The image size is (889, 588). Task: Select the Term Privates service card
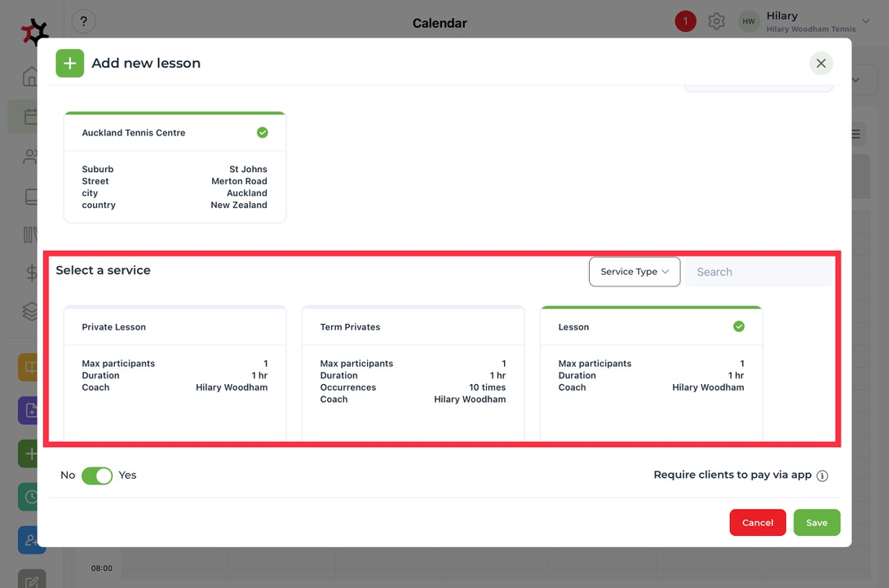click(x=413, y=371)
